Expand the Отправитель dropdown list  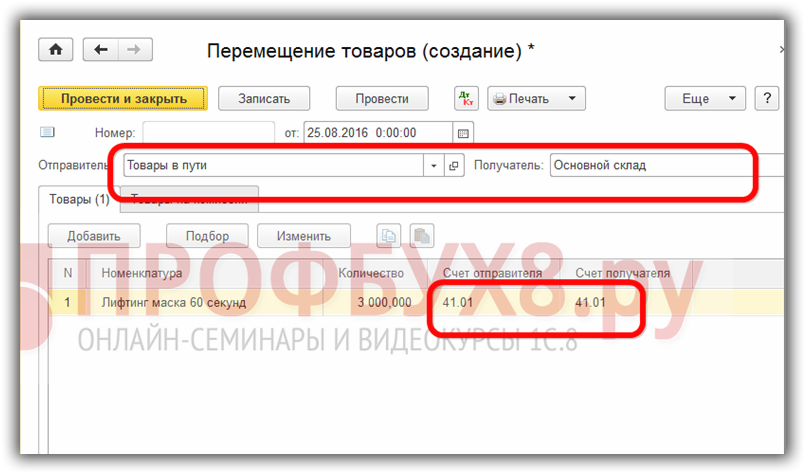pos(434,166)
